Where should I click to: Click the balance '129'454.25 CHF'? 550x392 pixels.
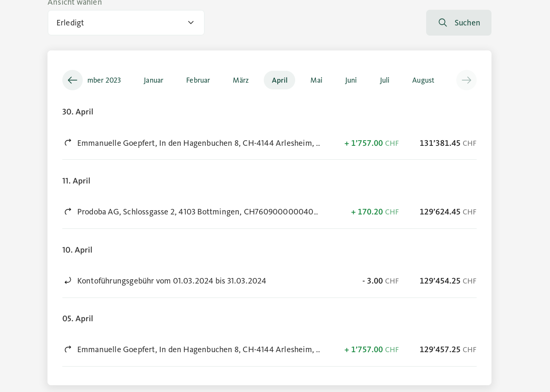(448, 281)
